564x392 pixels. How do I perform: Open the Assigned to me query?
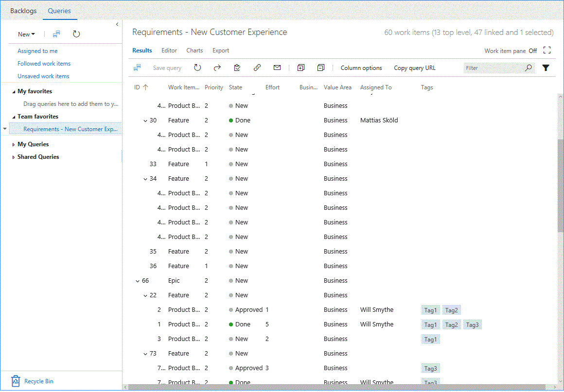click(x=37, y=51)
